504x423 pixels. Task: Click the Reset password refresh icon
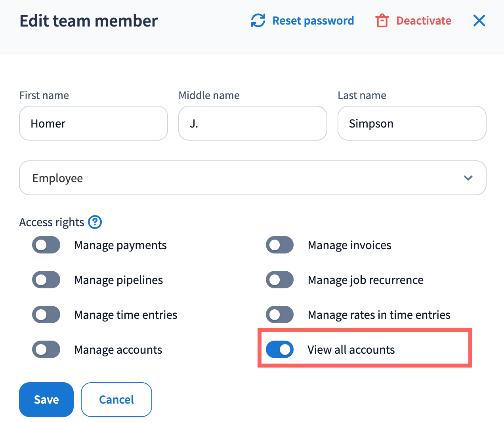pos(258,21)
